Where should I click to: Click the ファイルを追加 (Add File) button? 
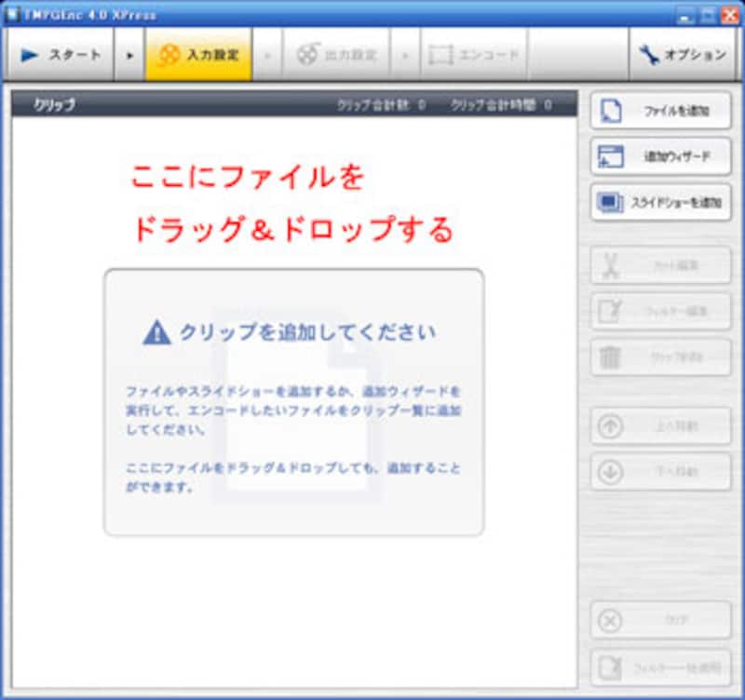click(x=660, y=111)
